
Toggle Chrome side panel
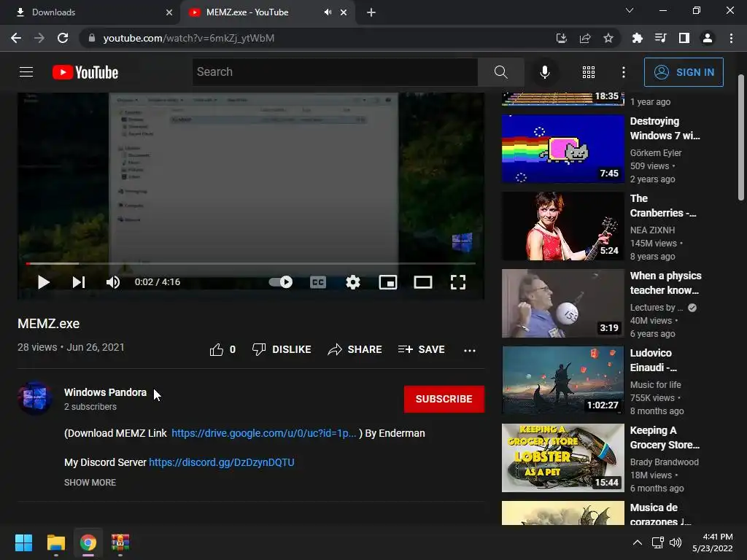click(684, 38)
